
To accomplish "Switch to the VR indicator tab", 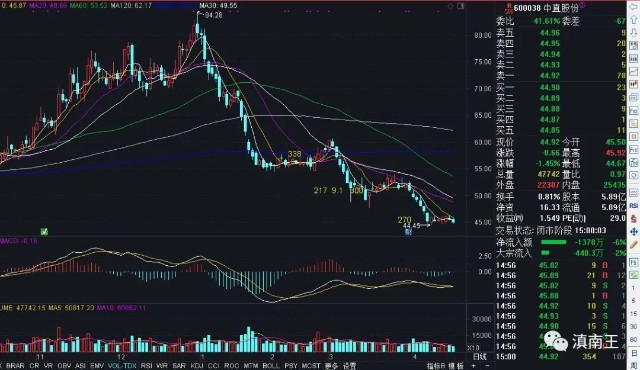I will tap(48, 366).
